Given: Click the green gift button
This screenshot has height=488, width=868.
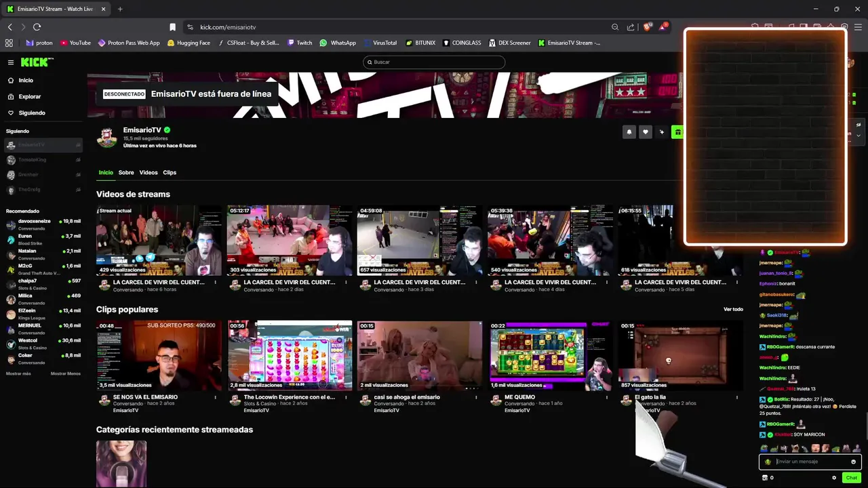Looking at the screenshot, I should (x=677, y=132).
